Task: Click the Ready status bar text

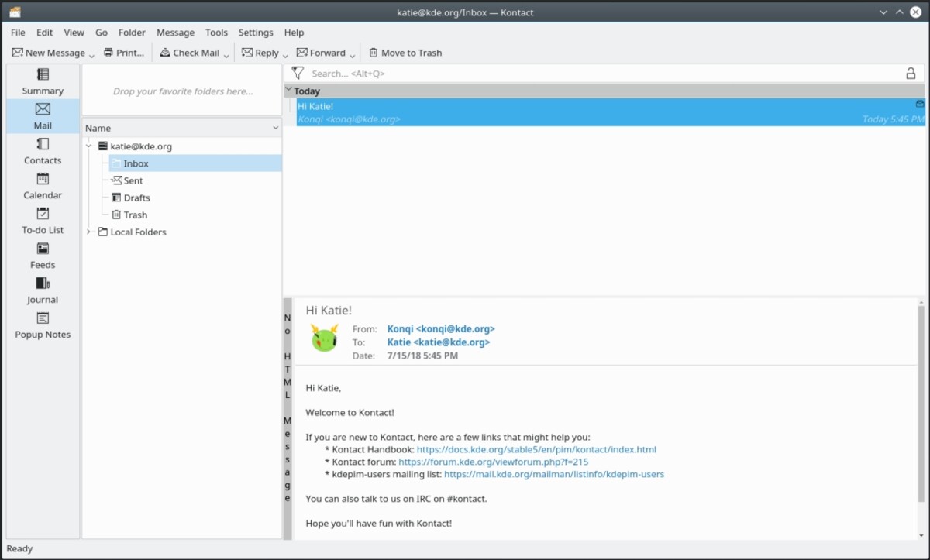Action: point(19,548)
